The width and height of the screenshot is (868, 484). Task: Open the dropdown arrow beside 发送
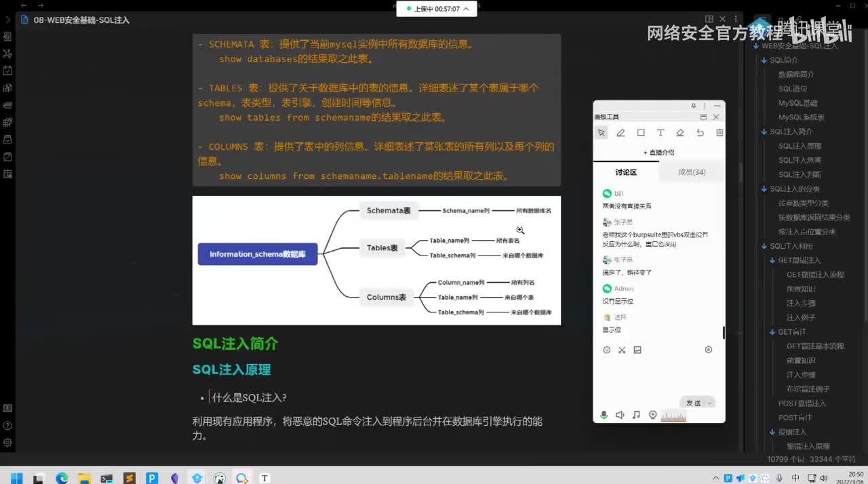[710, 403]
